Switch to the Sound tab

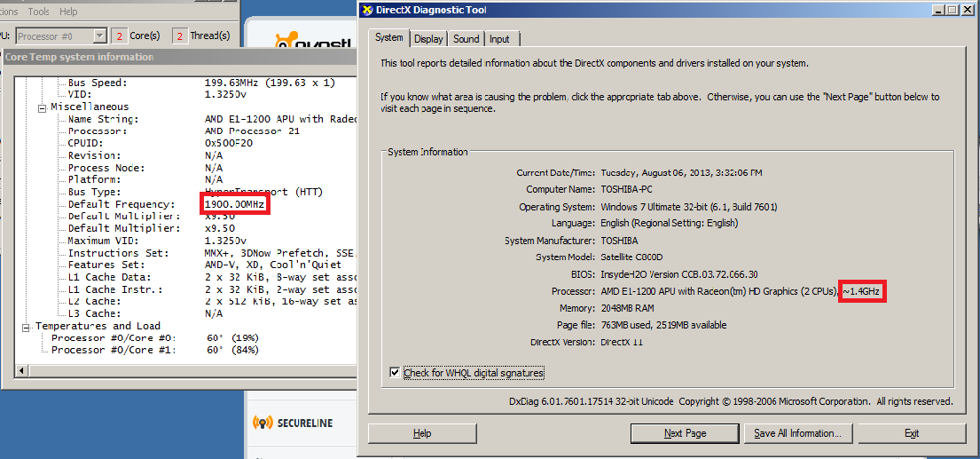coord(466,39)
